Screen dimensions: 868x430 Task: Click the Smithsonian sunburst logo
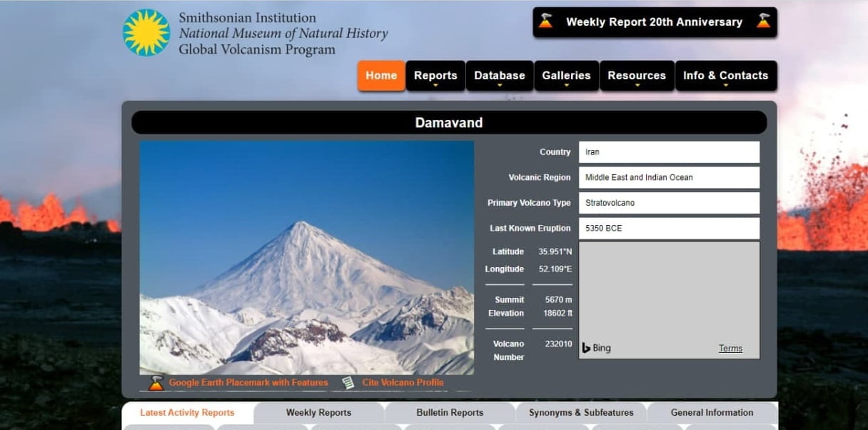point(146,33)
